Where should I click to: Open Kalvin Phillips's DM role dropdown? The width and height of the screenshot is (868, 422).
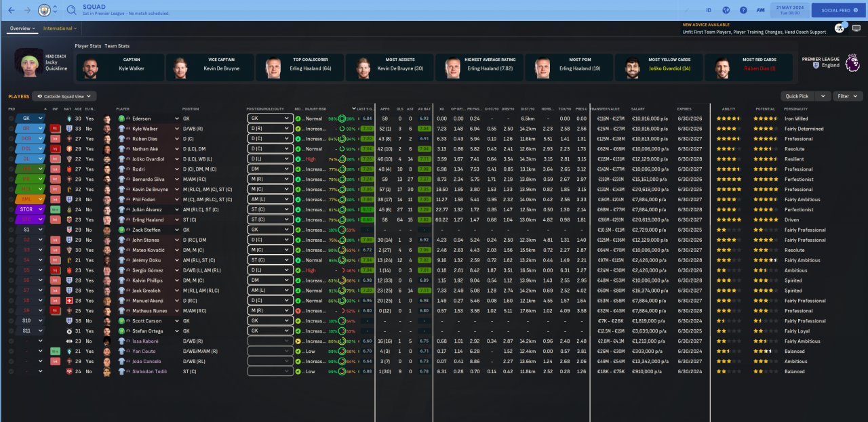click(x=269, y=280)
